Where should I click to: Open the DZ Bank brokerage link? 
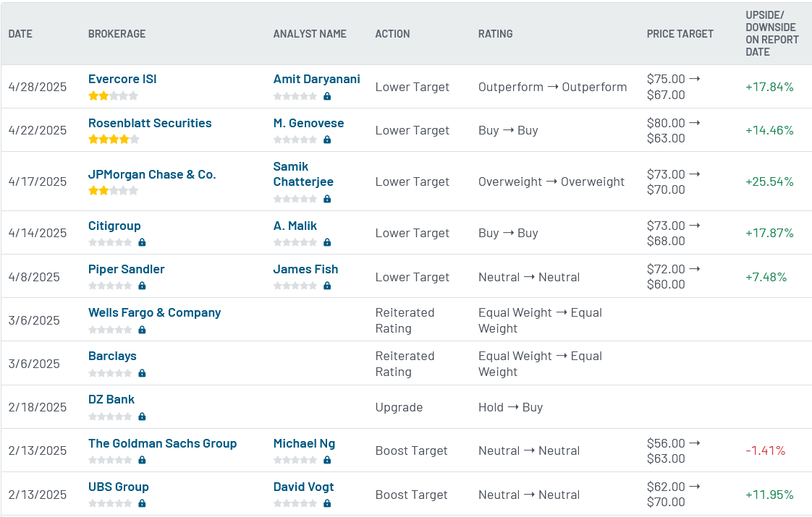tap(111, 400)
